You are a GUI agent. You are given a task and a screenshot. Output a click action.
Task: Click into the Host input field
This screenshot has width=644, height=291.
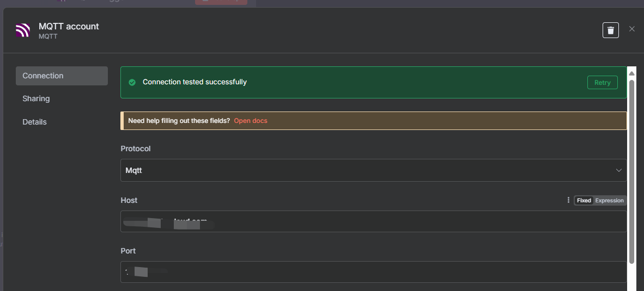[373, 221]
